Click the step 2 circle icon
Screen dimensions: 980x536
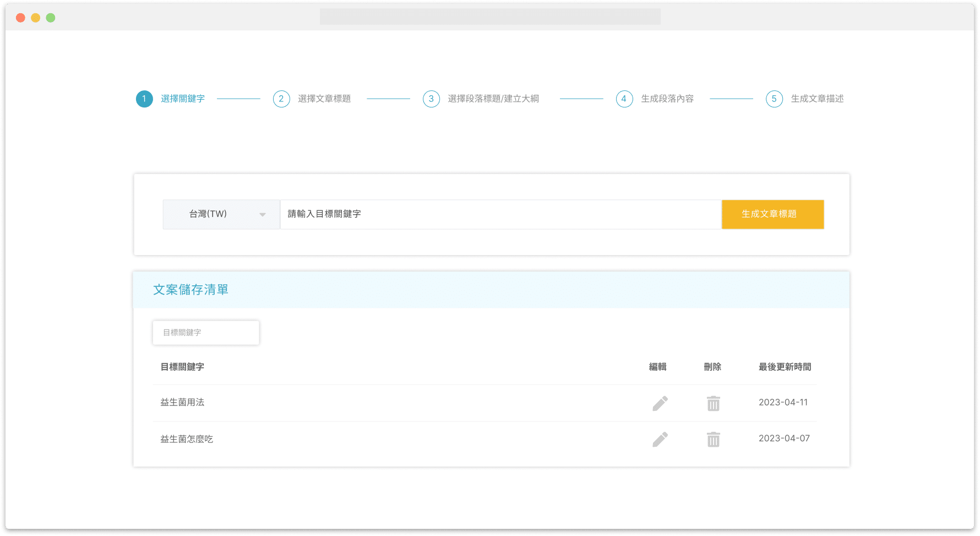[x=281, y=99]
